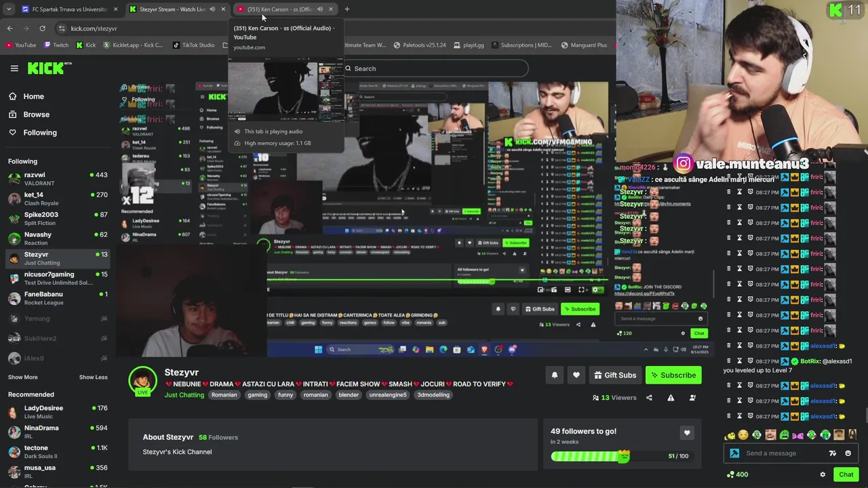Open the Kick hamburger menu icon
The height and width of the screenshot is (488, 868).
tap(14, 68)
